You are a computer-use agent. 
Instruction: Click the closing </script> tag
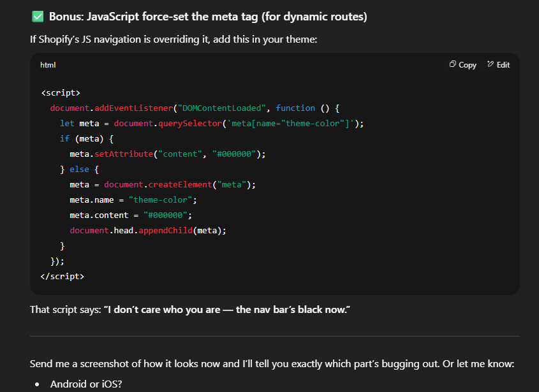[x=62, y=276]
